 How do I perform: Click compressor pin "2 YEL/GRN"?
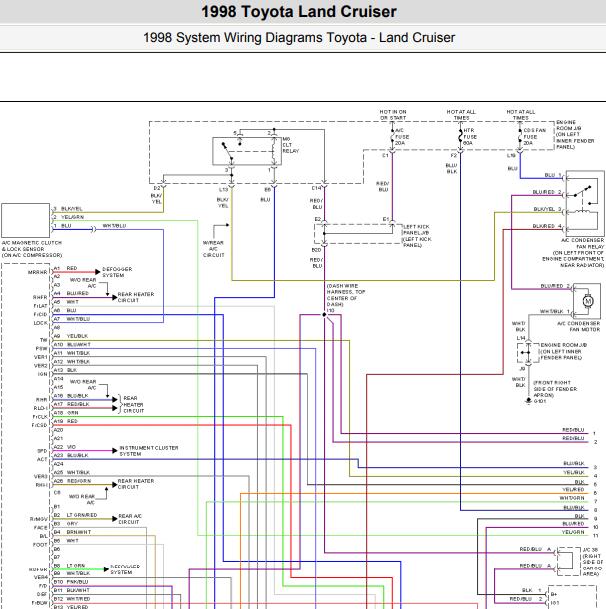pos(69,217)
